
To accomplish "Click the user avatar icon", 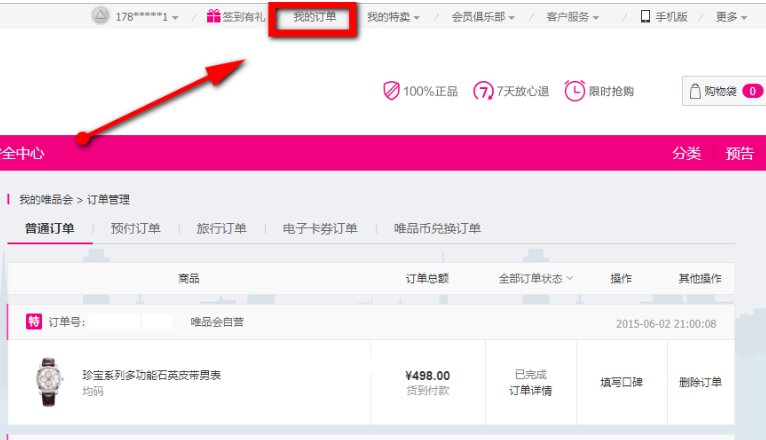I will tap(101, 16).
